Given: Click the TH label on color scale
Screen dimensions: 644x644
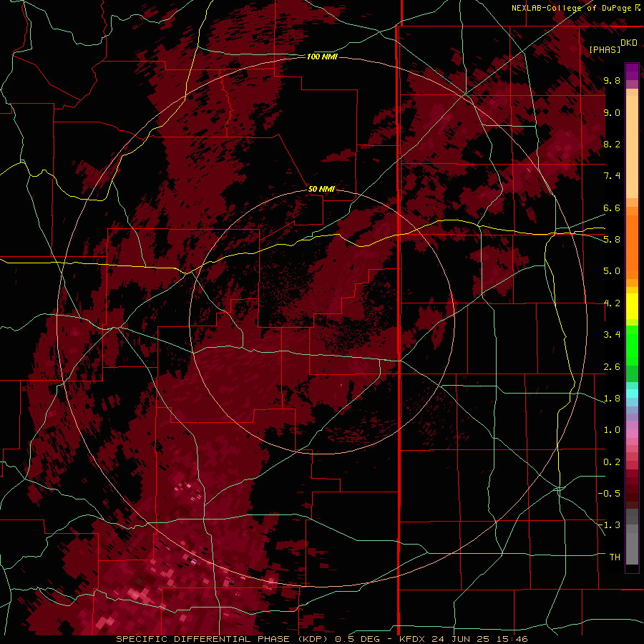Looking at the screenshot, I should point(615,557).
